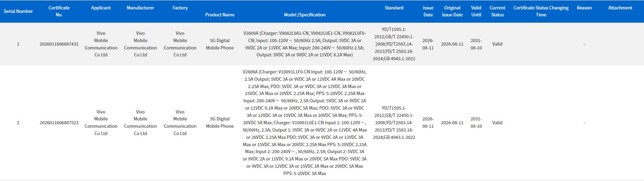The height and width of the screenshot is (181, 644).
Task: Click the V2606A model specification text
Action: coord(305,123)
